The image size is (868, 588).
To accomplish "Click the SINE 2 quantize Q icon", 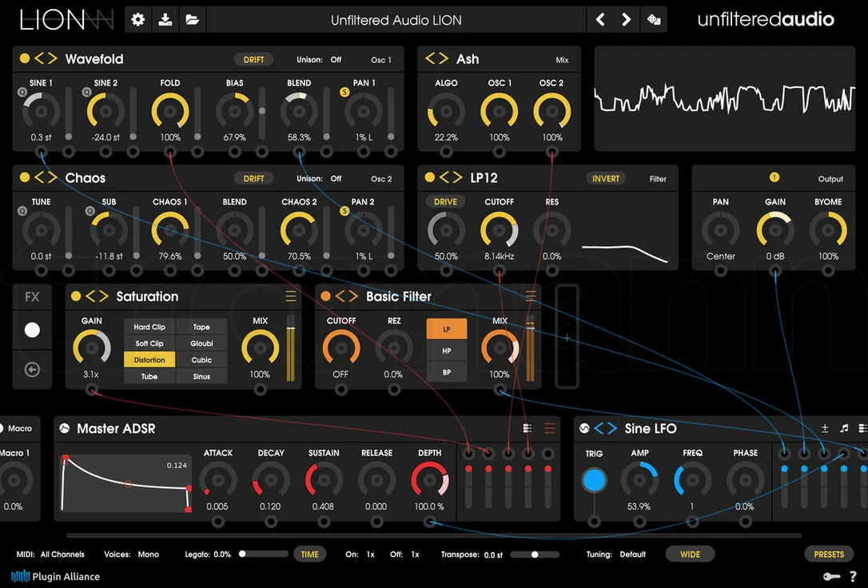I will point(87,92).
